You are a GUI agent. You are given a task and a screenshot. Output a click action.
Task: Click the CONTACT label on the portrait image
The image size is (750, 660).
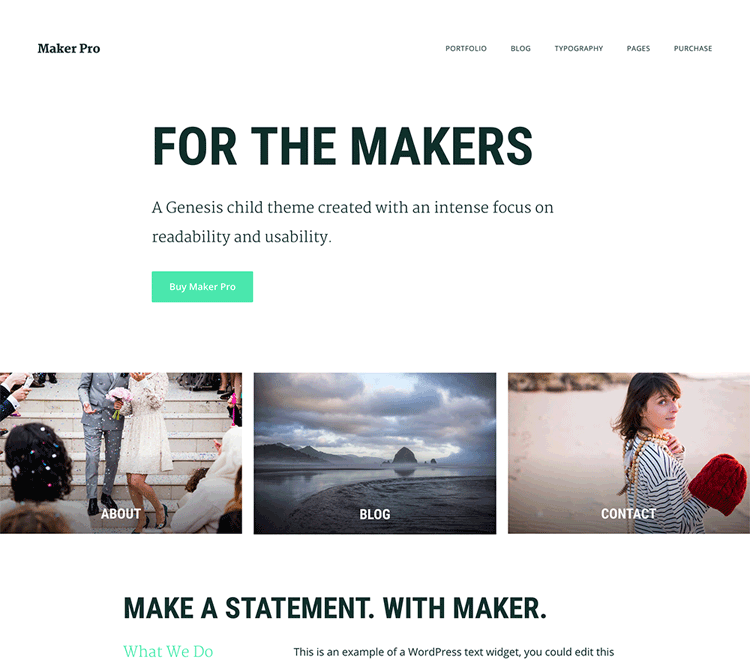click(x=628, y=514)
